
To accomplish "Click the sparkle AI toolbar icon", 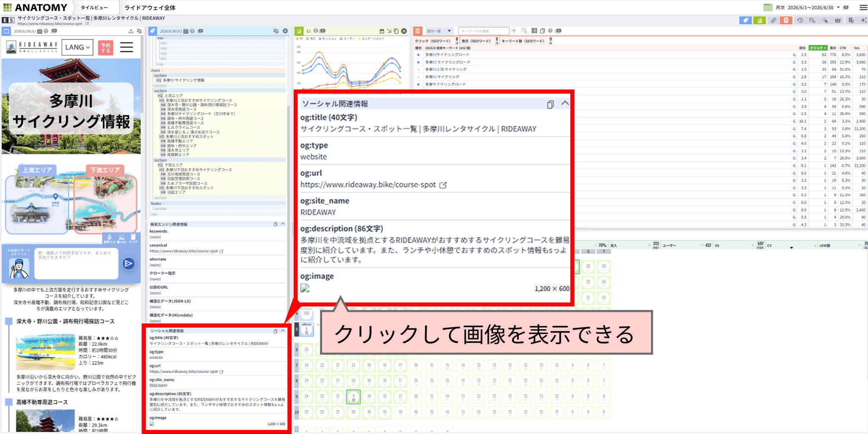I will coord(863,20).
